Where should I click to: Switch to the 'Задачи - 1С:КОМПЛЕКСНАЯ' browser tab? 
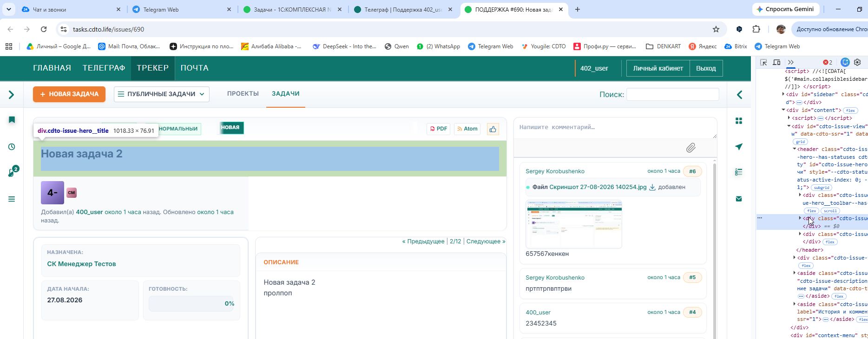tap(292, 9)
